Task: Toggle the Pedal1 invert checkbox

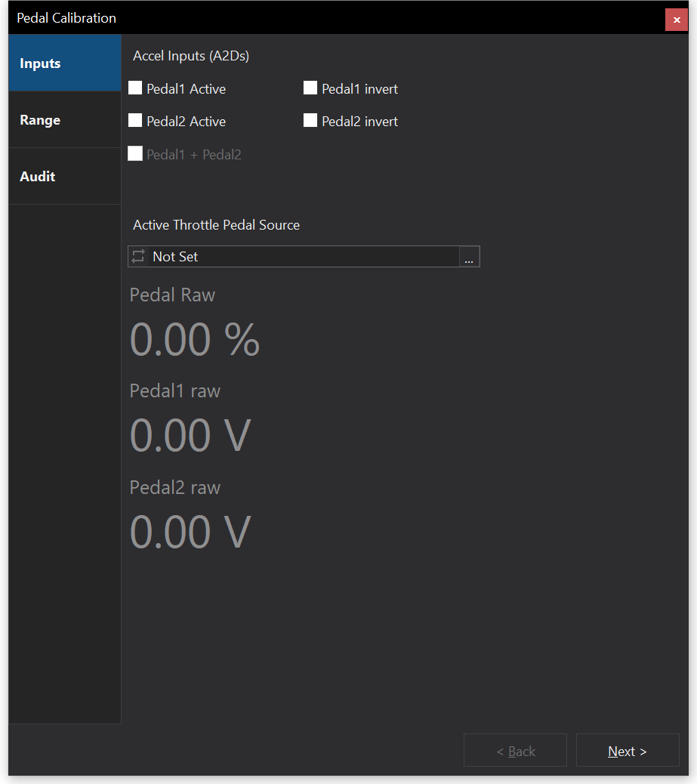Action: pyautogui.click(x=310, y=88)
